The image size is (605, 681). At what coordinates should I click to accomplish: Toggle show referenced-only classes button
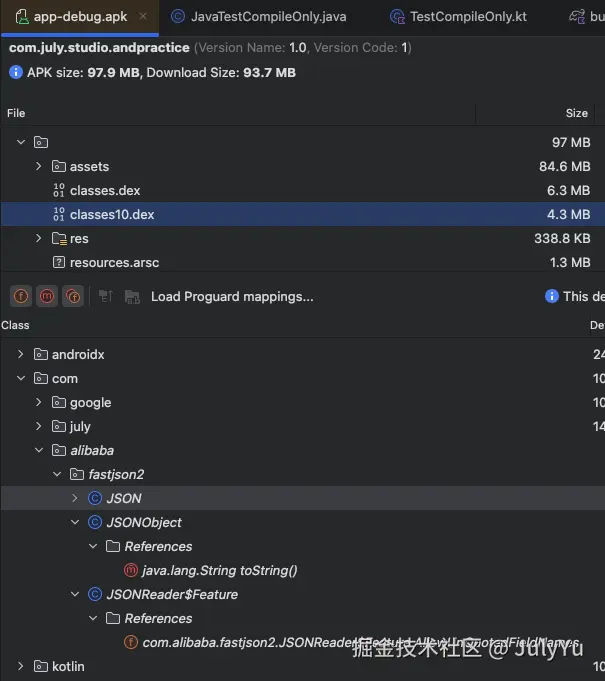pyautogui.click(x=72, y=296)
